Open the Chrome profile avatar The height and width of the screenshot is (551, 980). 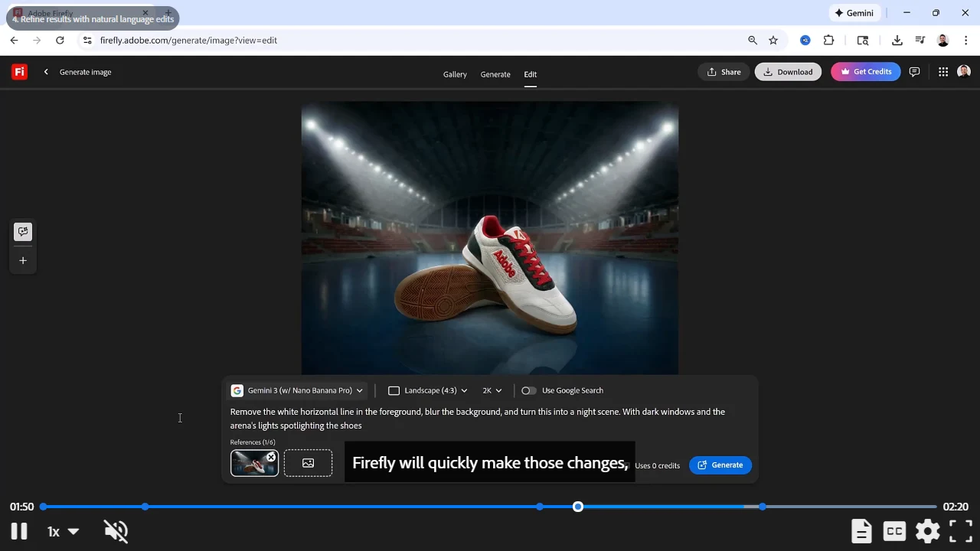click(943, 41)
